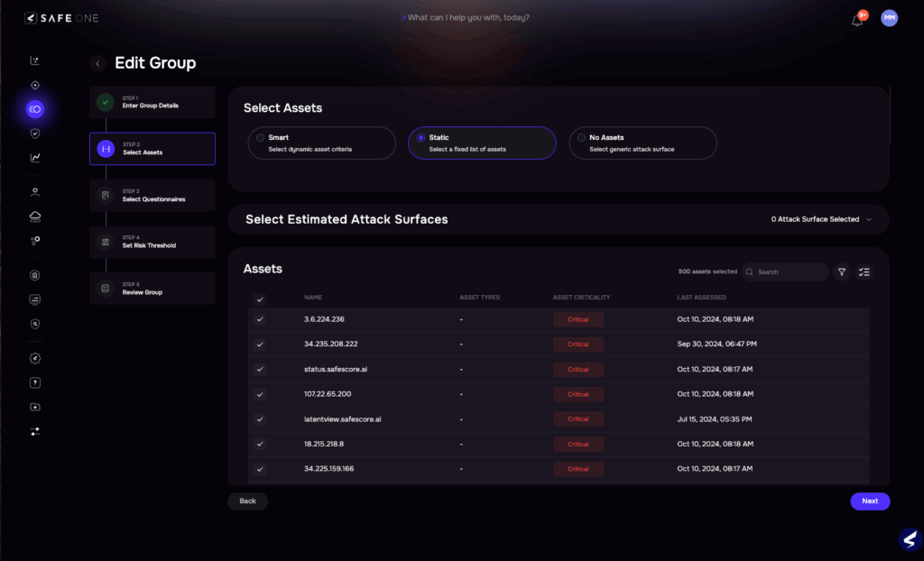Click 'Jul 15, 2024, 05:35 PM' date cell
This screenshot has width=924, height=561.
(715, 419)
